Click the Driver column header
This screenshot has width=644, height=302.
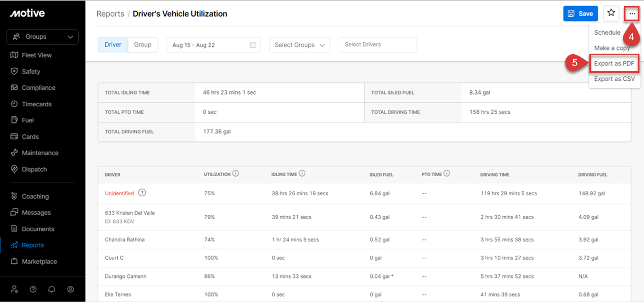113,175
